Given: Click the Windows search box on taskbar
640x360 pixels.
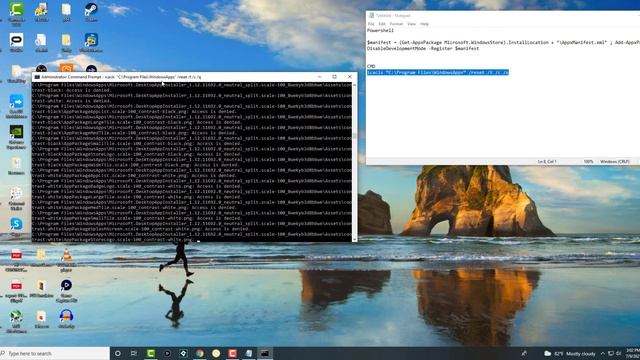Looking at the screenshot, I should (55, 353).
